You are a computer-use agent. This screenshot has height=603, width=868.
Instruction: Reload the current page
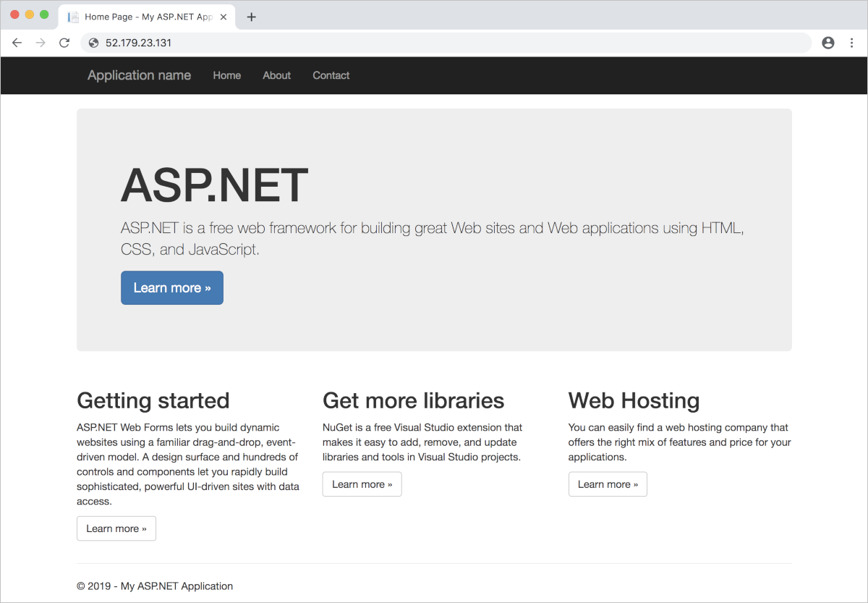pos(64,42)
